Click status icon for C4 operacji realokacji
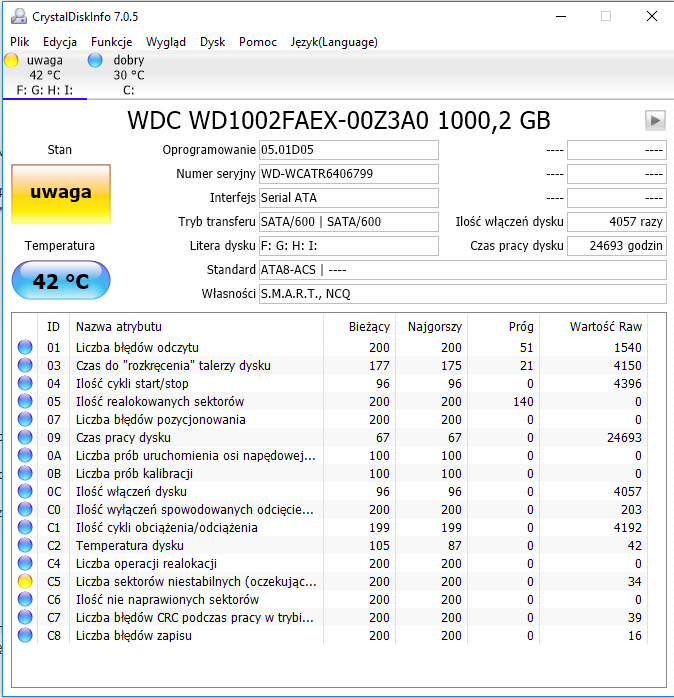This screenshot has width=674, height=698. coord(25,564)
